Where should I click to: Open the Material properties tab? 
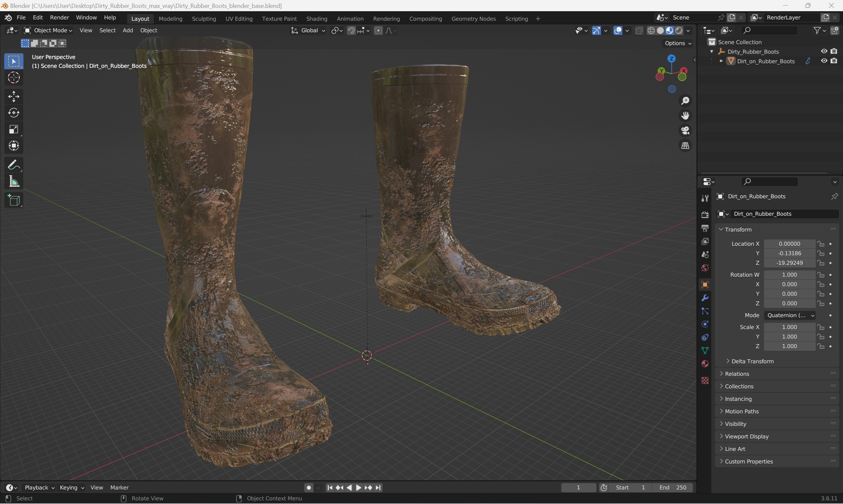point(705,364)
